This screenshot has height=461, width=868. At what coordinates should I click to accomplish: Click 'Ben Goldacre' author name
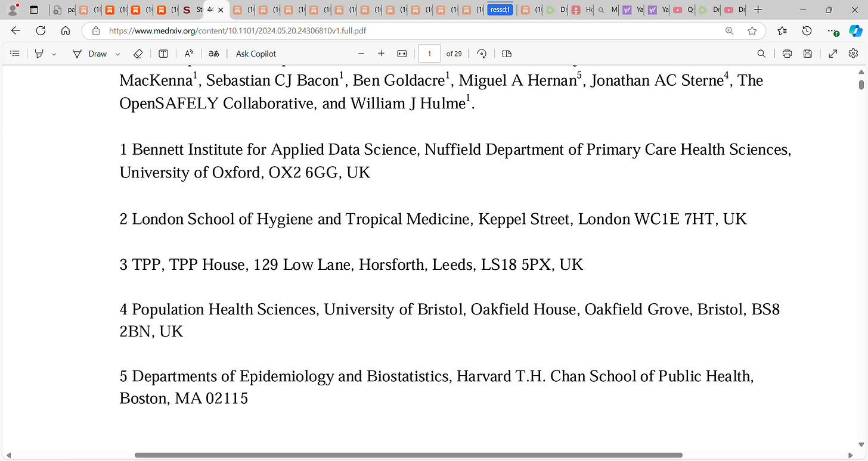[x=399, y=80]
